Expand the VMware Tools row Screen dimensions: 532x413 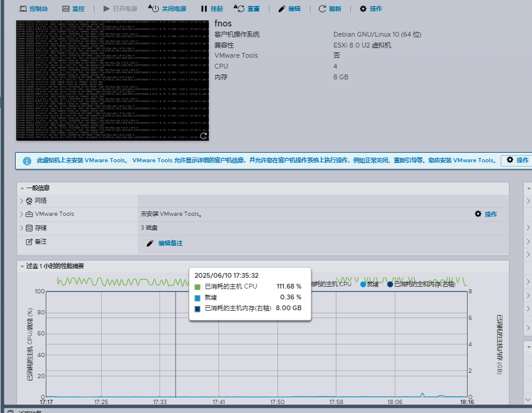(22, 214)
